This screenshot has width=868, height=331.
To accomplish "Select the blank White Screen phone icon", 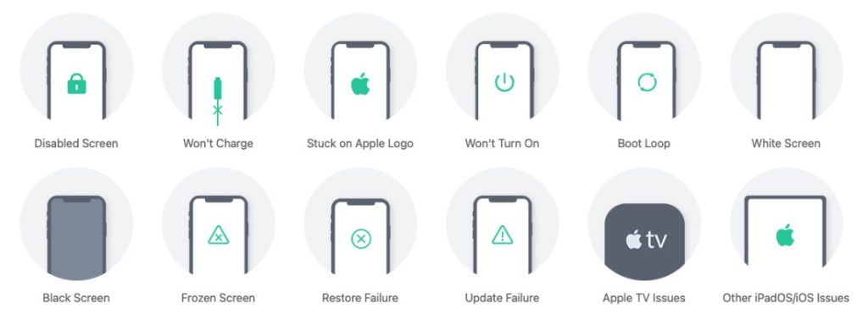I will pyautogui.click(x=786, y=80).
